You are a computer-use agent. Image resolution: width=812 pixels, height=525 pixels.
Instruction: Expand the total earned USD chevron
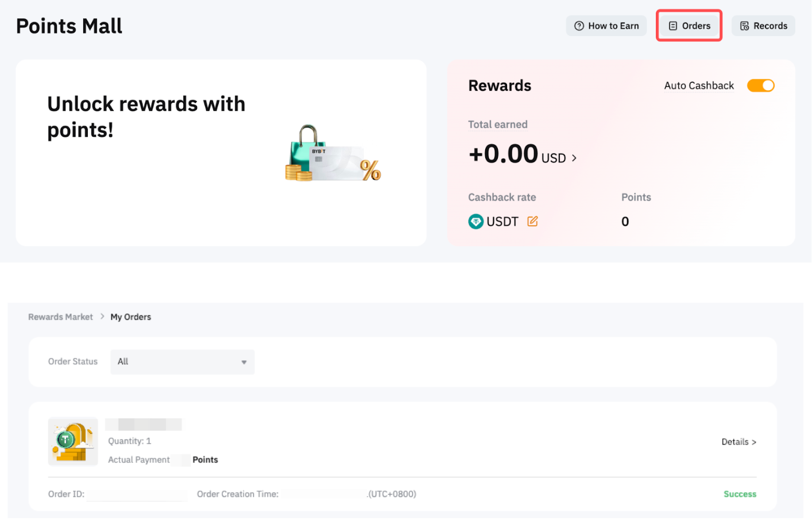(574, 158)
